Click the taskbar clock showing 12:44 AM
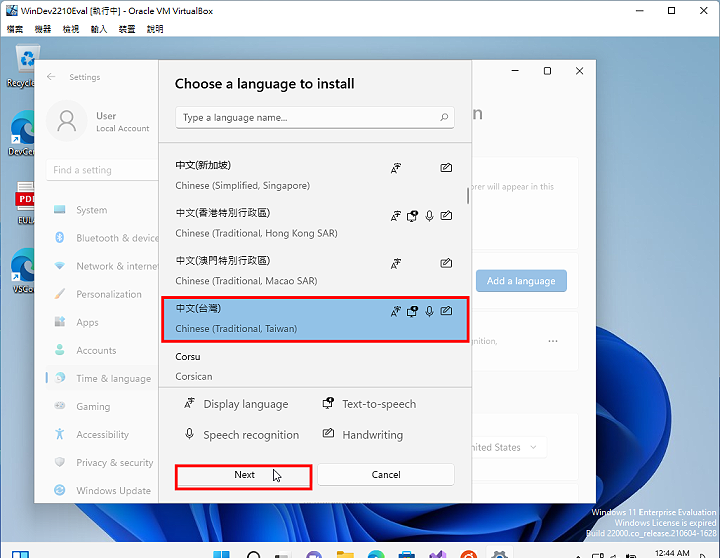The height and width of the screenshot is (558, 725). [672, 553]
